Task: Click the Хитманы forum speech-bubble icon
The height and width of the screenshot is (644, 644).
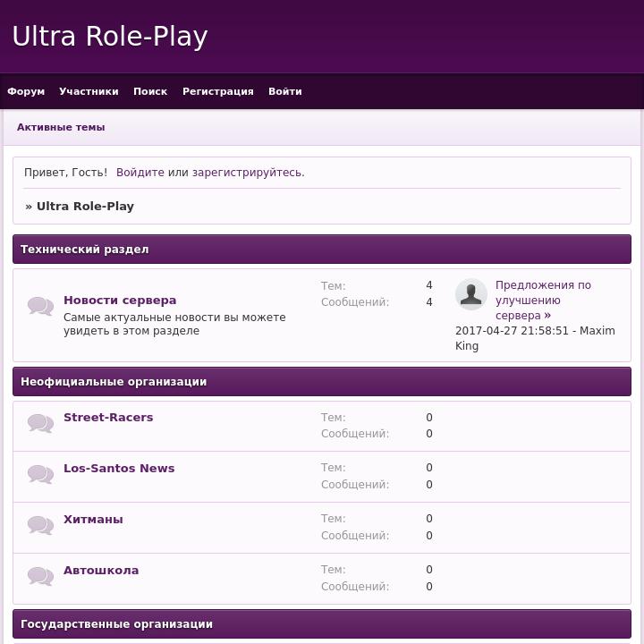Action: click(x=40, y=526)
